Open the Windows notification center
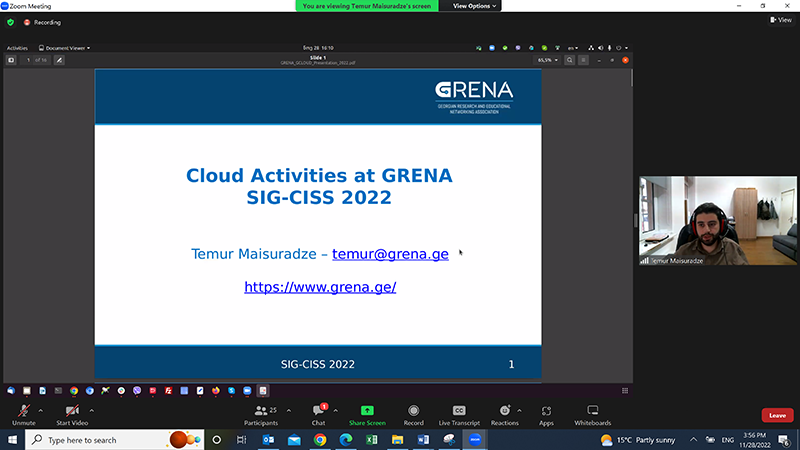The image size is (800, 450). (784, 440)
